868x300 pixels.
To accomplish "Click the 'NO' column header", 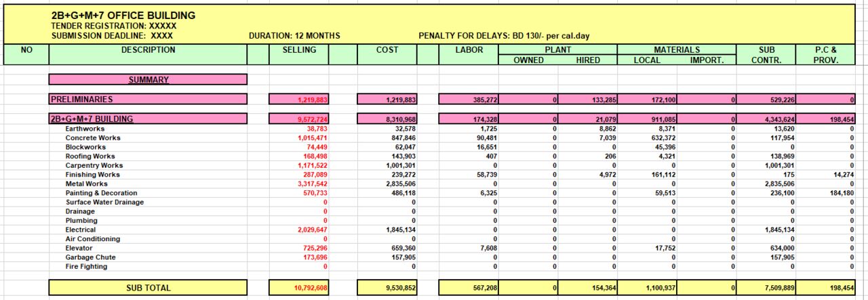I will pyautogui.click(x=26, y=54).
